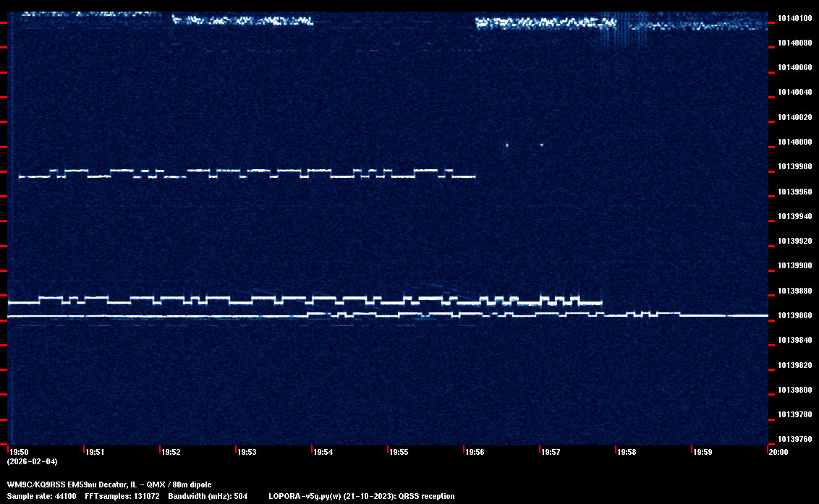The image size is (819, 504).
Task: Click the 19:50 time axis label
Action: pyautogui.click(x=19, y=452)
